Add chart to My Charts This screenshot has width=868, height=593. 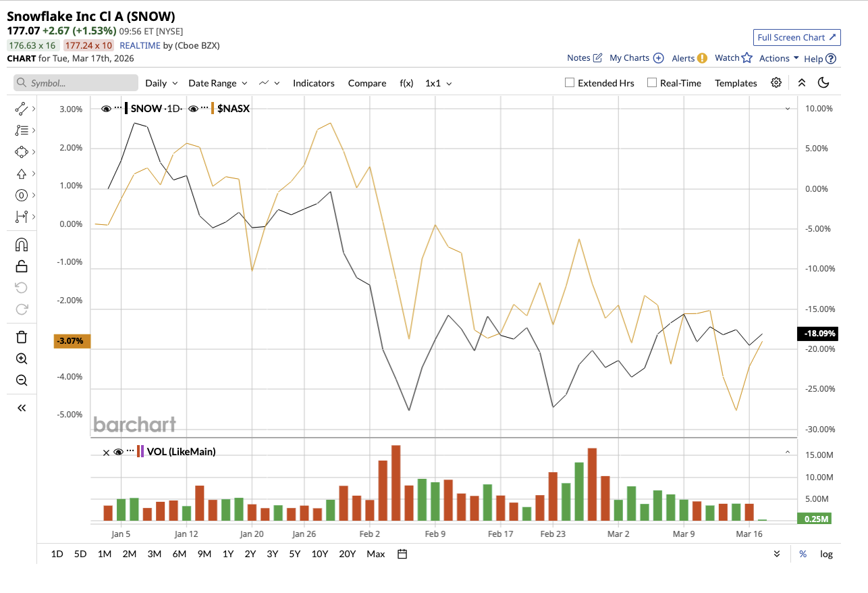point(636,58)
